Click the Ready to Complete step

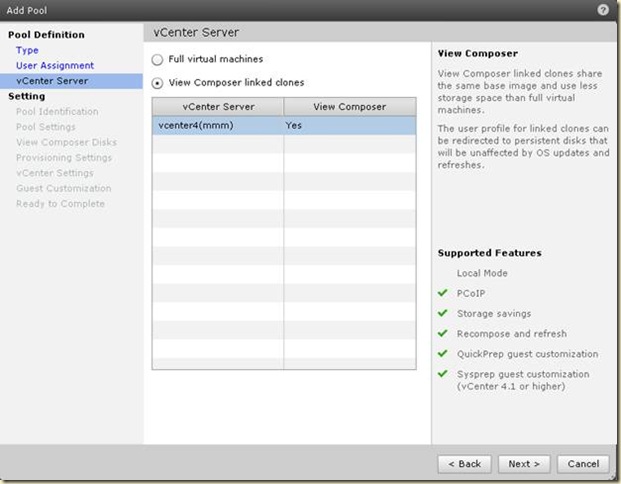[x=60, y=204]
